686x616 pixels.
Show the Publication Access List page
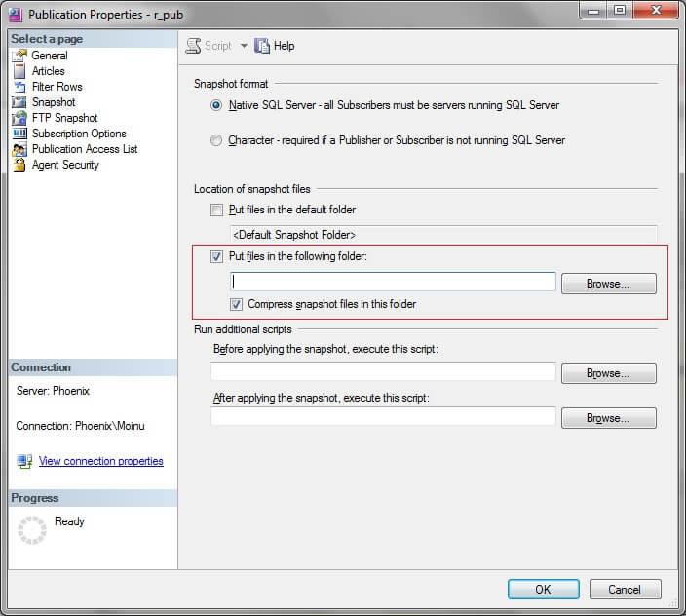tap(85, 149)
